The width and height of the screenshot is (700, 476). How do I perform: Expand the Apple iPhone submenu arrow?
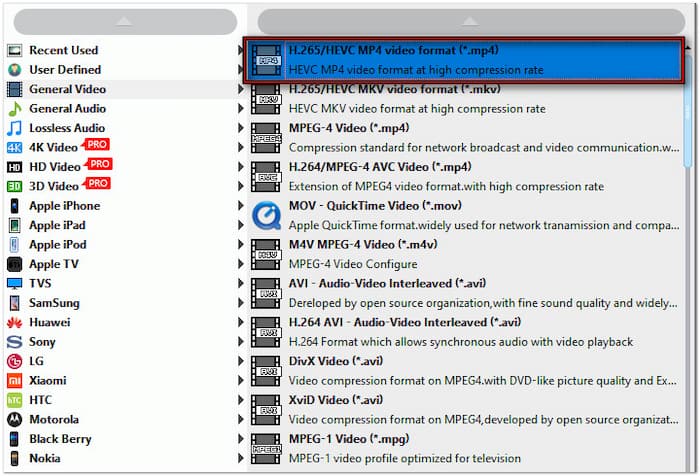[x=241, y=206]
